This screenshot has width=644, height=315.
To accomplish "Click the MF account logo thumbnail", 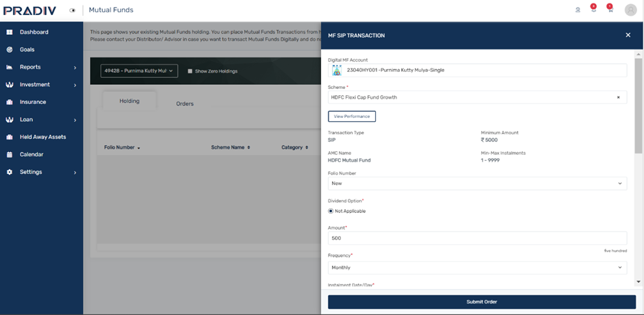I will pyautogui.click(x=337, y=70).
